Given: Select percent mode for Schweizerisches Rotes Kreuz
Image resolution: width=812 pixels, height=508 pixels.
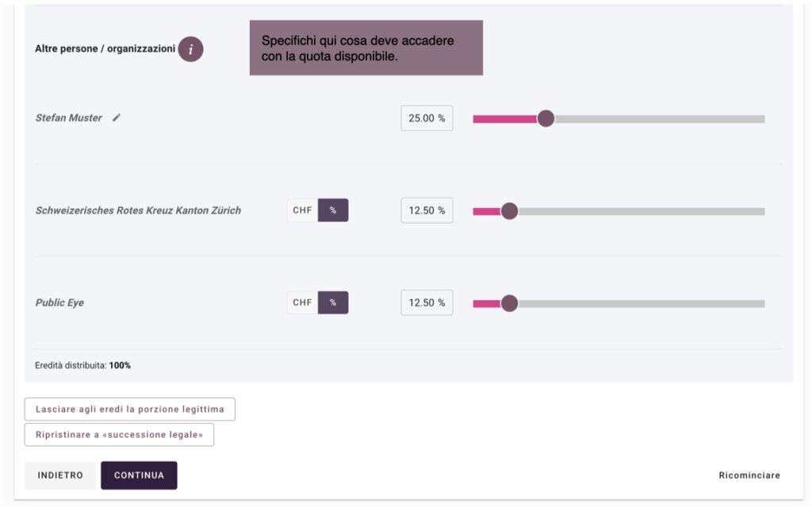Looking at the screenshot, I should click(333, 210).
